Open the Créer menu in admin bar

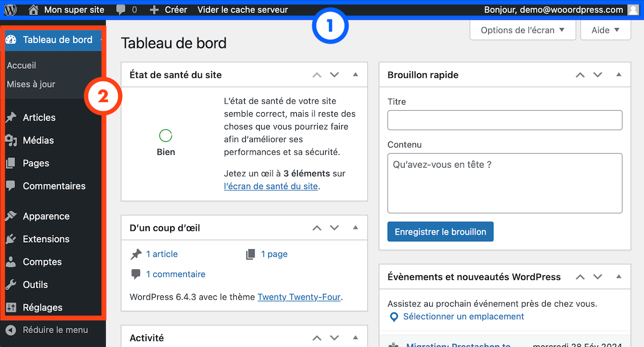pos(176,10)
